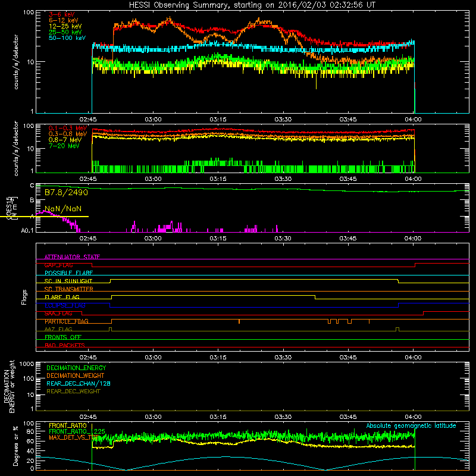
Task: Select the BAD_PACKETS flag label
Action: 65,345
